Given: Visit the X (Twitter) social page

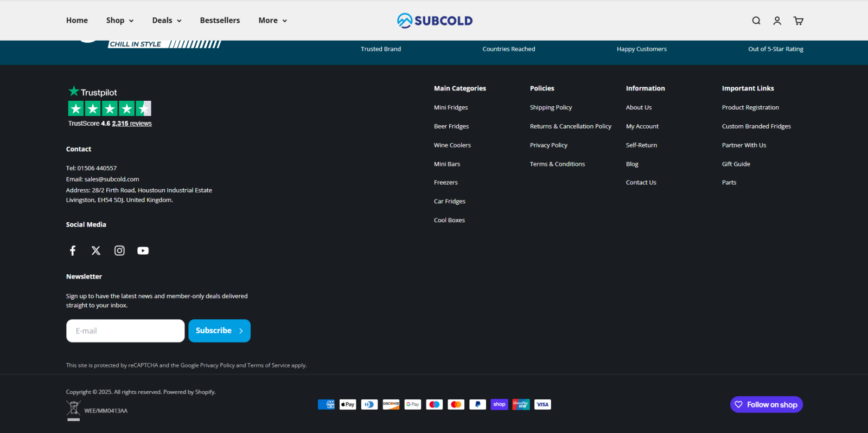Looking at the screenshot, I should (x=96, y=250).
